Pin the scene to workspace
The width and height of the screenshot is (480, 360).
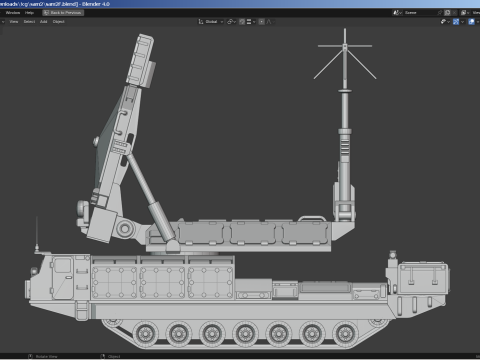(x=440, y=13)
